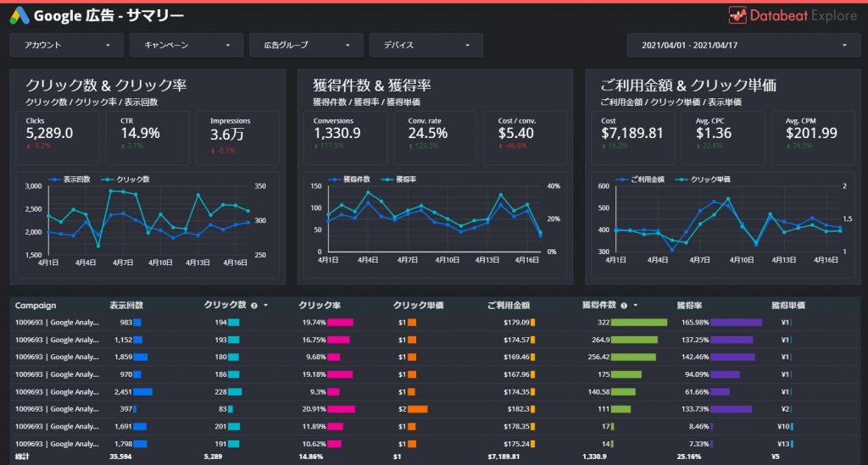This screenshot has width=868, height=465.
Task: Click help icon beside クリック数 column header
Action: coord(254,305)
